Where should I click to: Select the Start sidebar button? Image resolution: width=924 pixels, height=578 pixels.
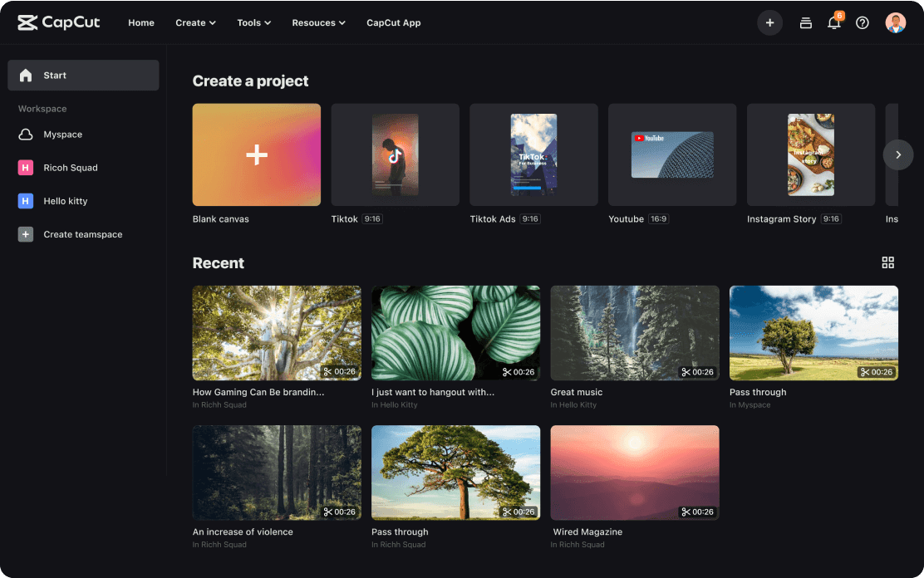pyautogui.click(x=83, y=75)
